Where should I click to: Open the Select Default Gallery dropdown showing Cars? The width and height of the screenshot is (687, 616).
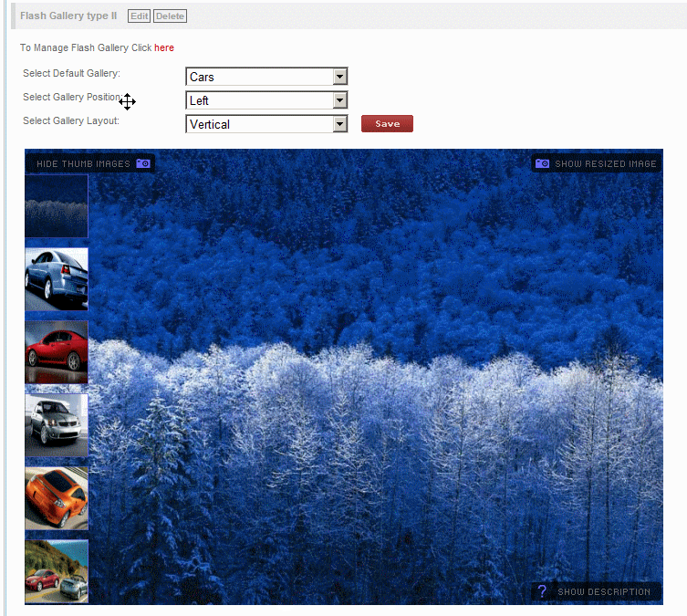pos(266,77)
